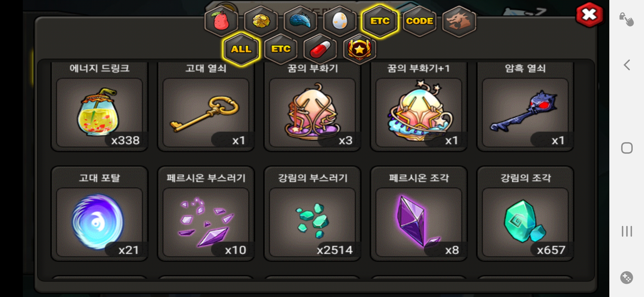Select the golden 고대 열쇠 key
The height and width of the screenshot is (297, 644).
[206, 107]
